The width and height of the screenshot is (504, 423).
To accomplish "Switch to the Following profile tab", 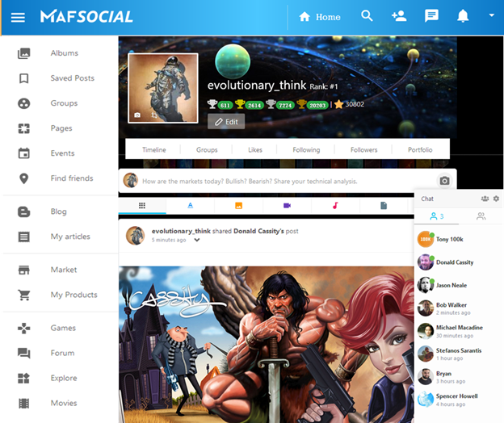I will pos(306,150).
